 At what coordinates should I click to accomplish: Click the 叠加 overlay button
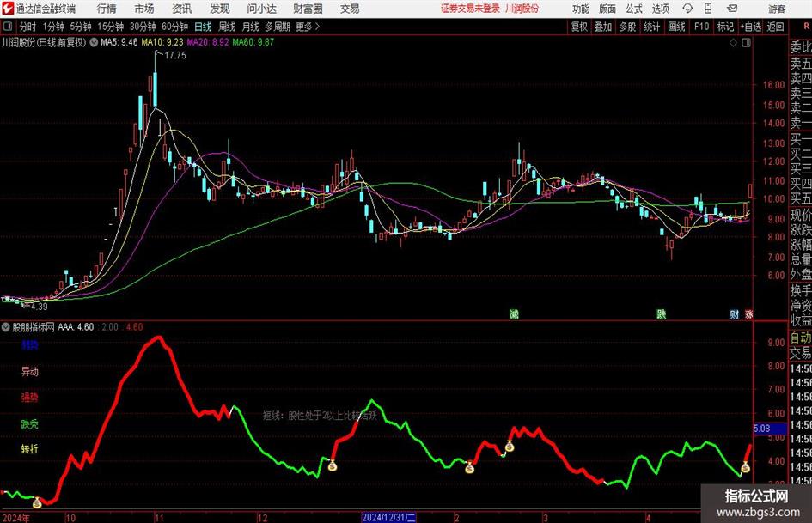coord(603,27)
